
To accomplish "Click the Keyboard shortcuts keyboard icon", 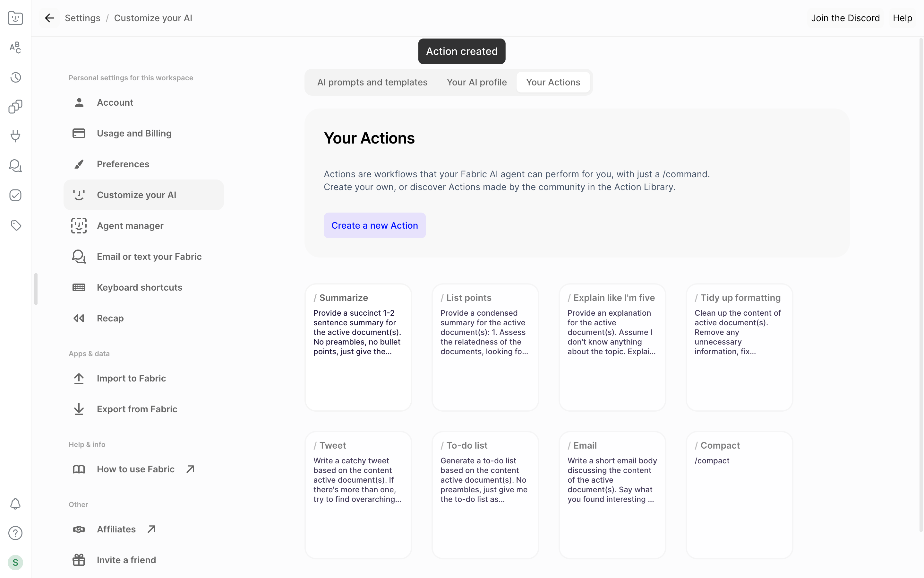I will [79, 287].
